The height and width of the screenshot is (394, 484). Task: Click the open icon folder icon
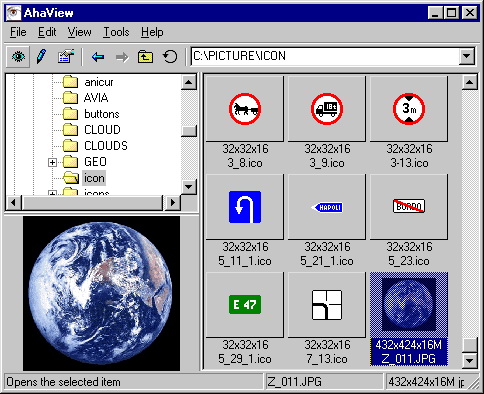(71, 178)
